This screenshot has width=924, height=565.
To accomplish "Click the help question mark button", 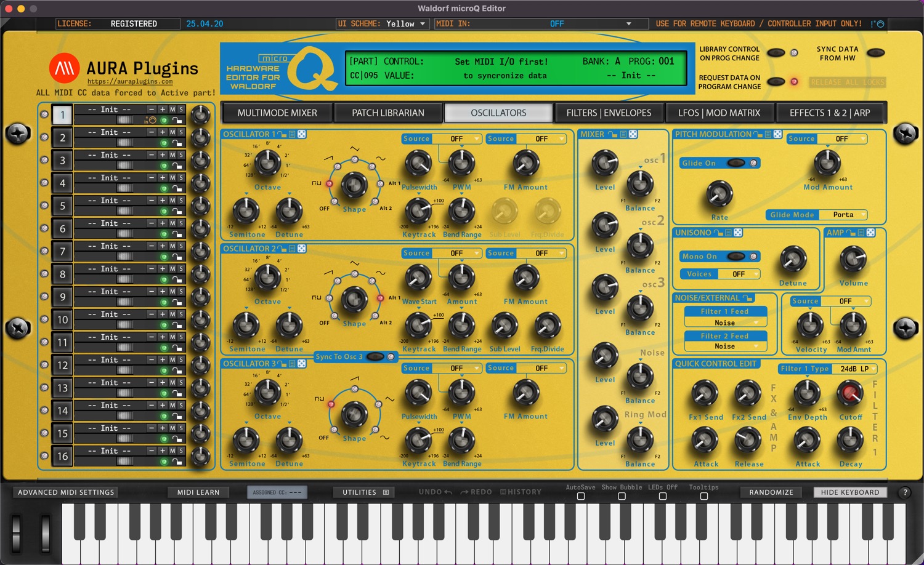I will (905, 492).
